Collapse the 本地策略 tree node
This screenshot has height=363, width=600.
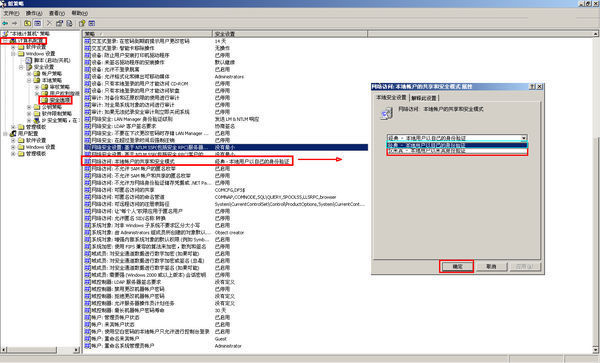point(29,80)
